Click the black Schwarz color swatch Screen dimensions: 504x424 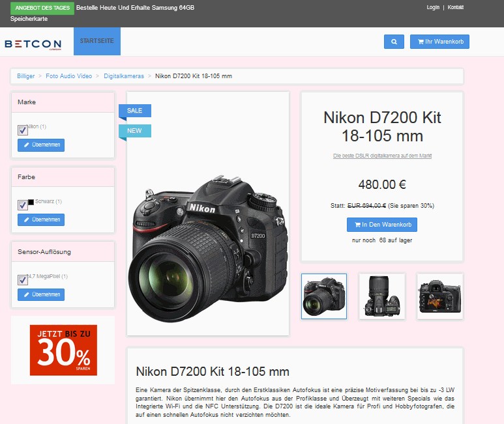31,203
